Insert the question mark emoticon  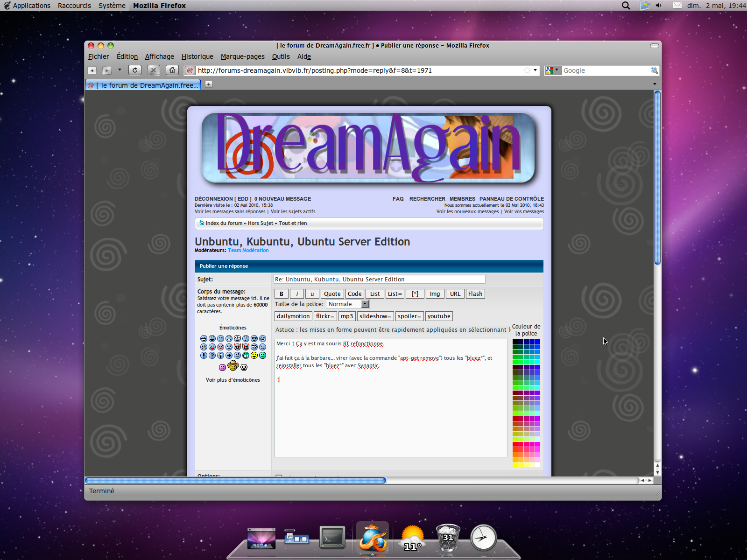pos(212,355)
